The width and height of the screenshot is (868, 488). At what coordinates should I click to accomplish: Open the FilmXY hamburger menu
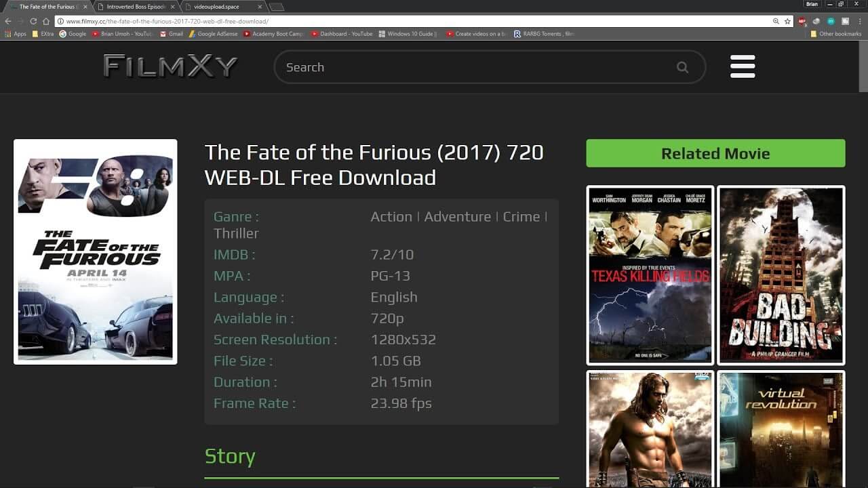point(743,66)
